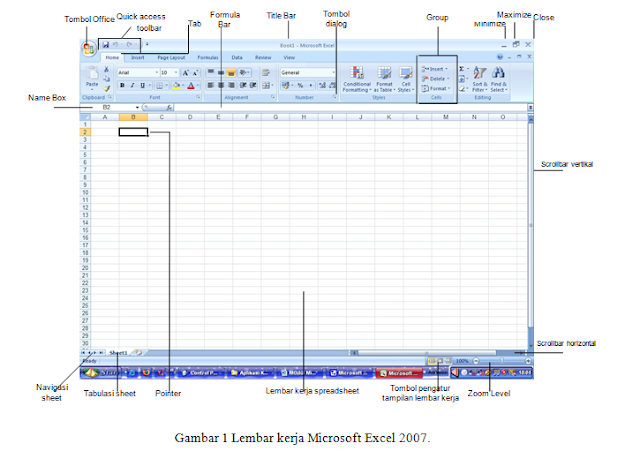Click the Percent Style icon
This screenshot has width=640, height=451.
point(300,85)
